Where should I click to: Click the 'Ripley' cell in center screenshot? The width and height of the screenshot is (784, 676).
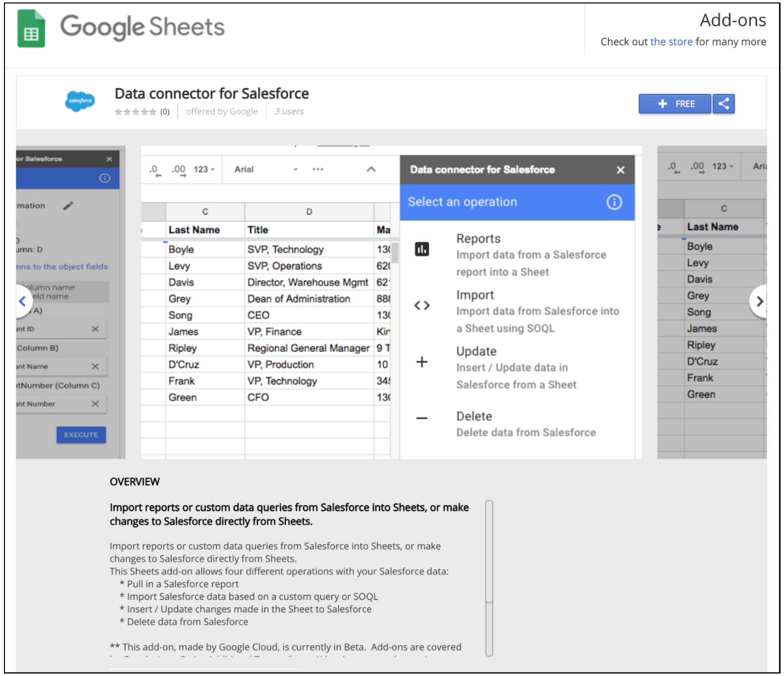click(205, 348)
